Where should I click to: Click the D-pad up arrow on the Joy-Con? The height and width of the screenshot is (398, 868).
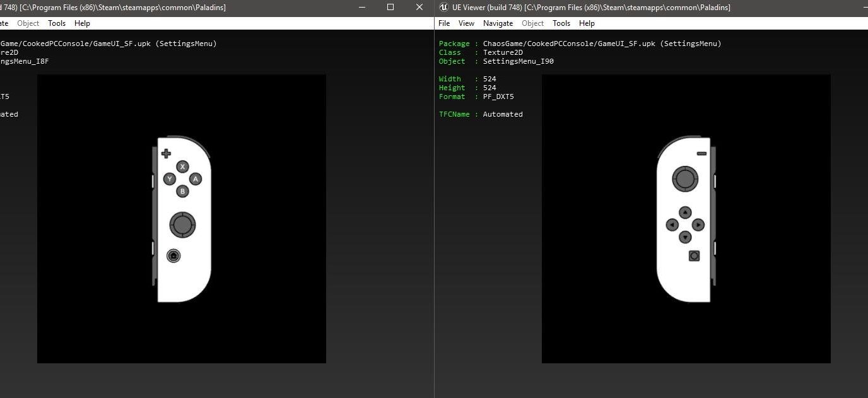[685, 213]
